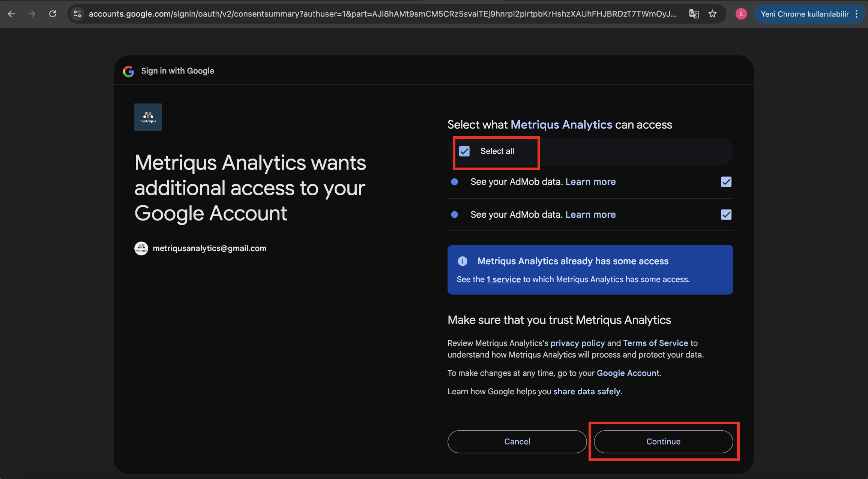Click the Google G logo

tap(128, 71)
